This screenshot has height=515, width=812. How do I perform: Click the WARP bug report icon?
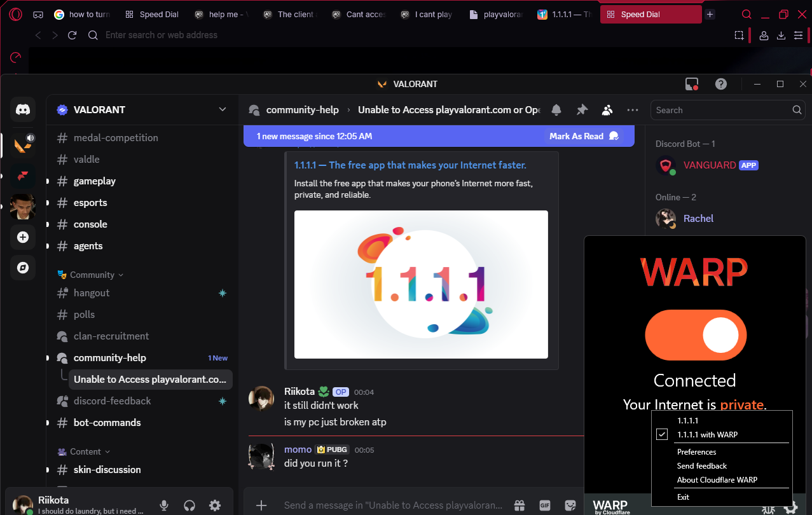tap(769, 508)
